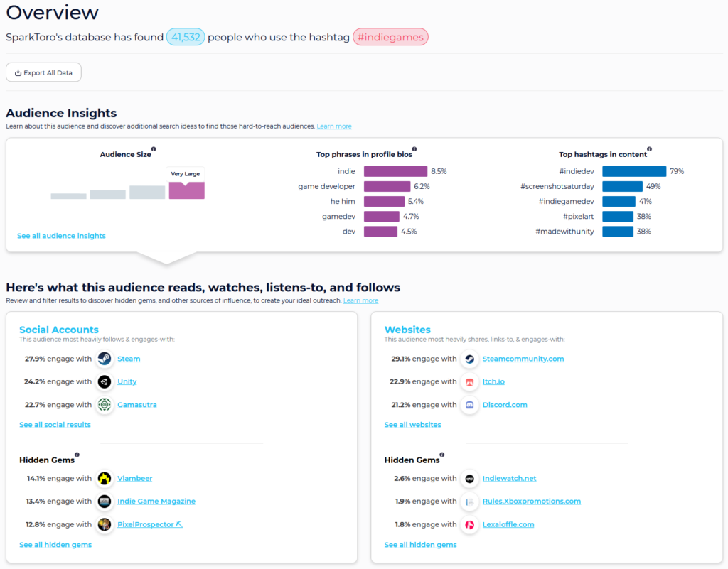Open the PixelProspector link
Image resolution: width=728 pixels, height=569 pixels.
click(149, 524)
